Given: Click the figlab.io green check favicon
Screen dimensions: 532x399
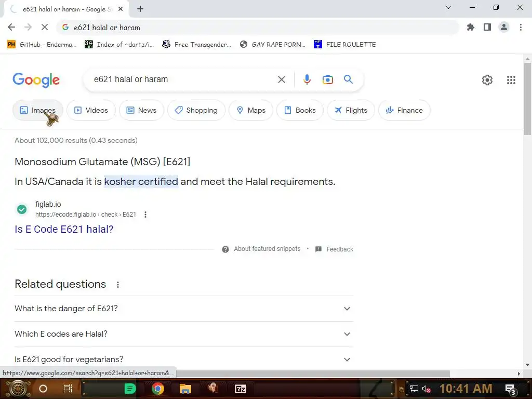Looking at the screenshot, I should 22,209.
